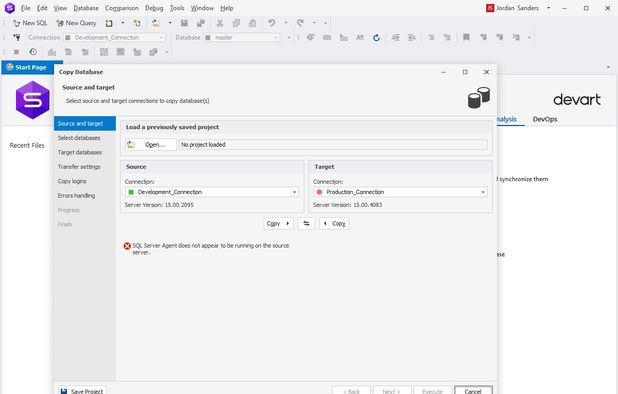618x394 pixels.
Task: Click the blue Refresh icon in toolbar
Action: (x=376, y=37)
